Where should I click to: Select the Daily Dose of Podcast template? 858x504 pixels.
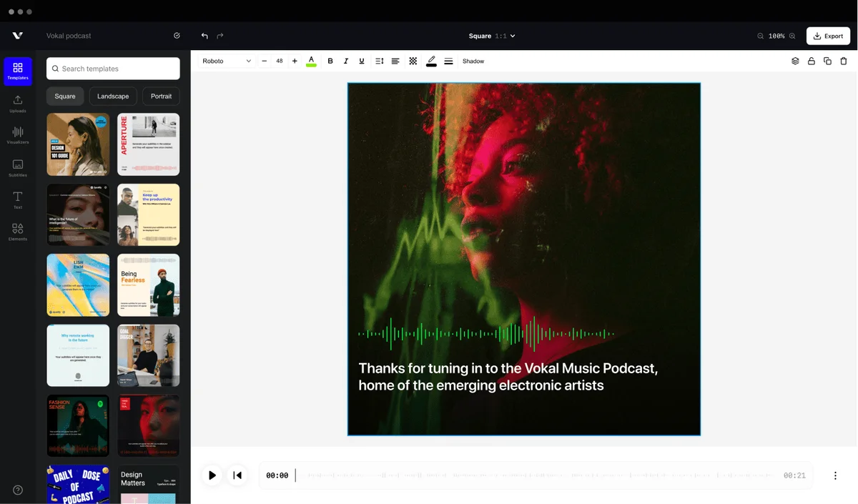(78, 485)
